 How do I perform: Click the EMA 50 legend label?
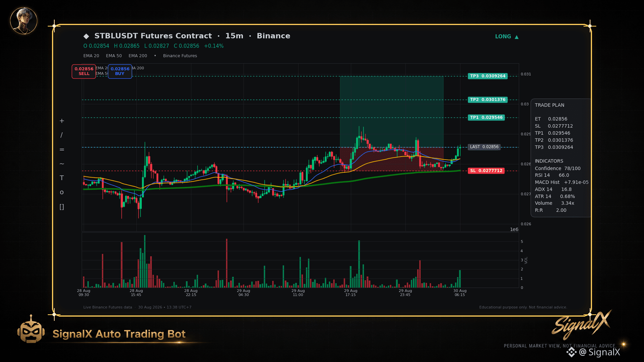pyautogui.click(x=114, y=56)
